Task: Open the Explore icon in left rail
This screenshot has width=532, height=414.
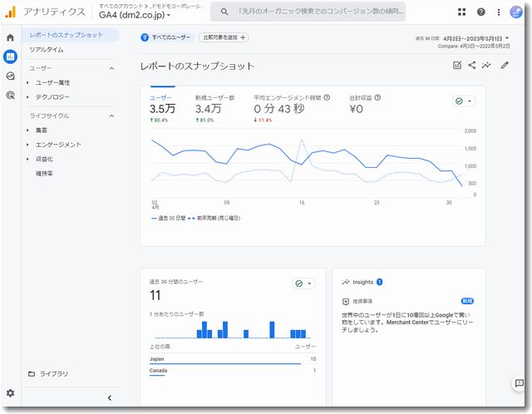Action: (x=10, y=76)
